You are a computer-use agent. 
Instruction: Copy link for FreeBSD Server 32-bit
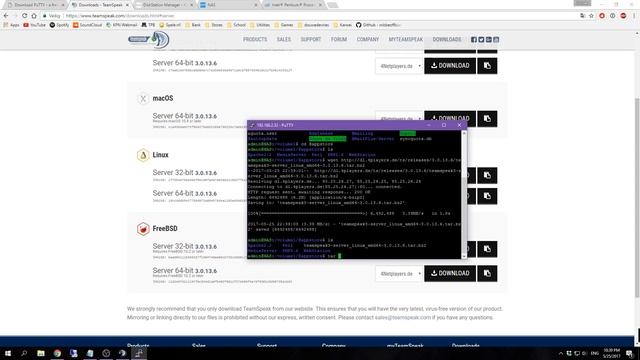pyautogui.click(x=487, y=249)
